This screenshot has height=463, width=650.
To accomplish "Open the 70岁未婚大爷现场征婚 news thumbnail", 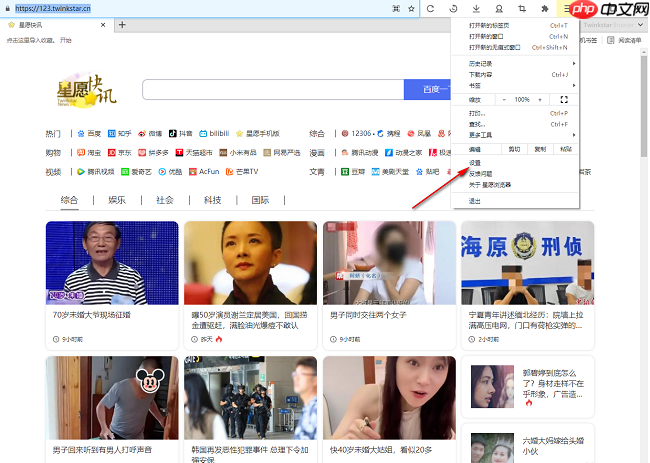I will point(112,263).
